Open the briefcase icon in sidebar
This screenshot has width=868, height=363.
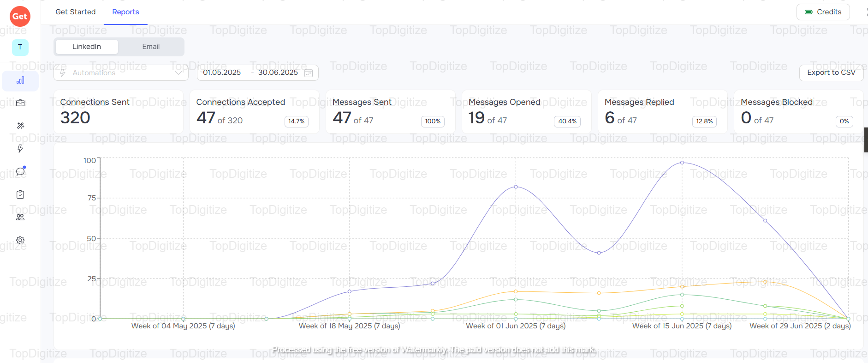click(x=20, y=103)
